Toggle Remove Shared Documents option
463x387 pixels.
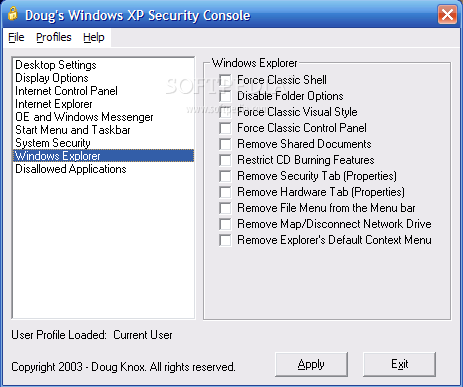point(225,144)
